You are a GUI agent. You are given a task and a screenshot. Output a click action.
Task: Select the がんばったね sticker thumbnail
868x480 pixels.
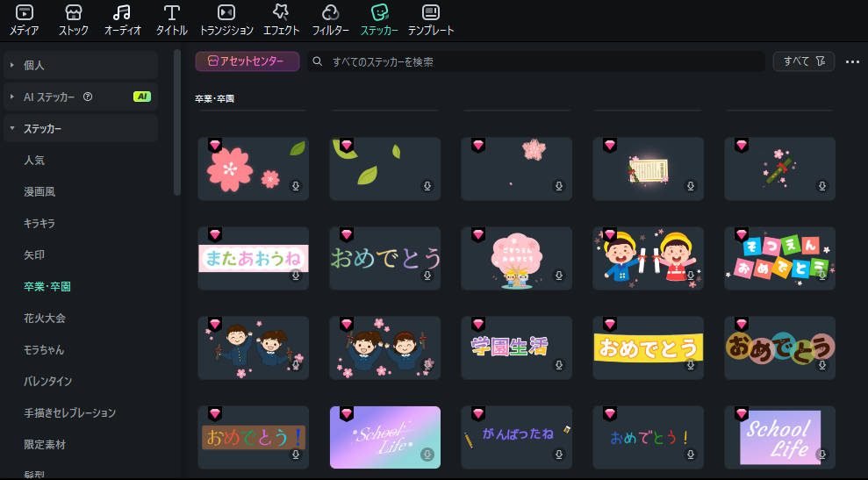(516, 437)
